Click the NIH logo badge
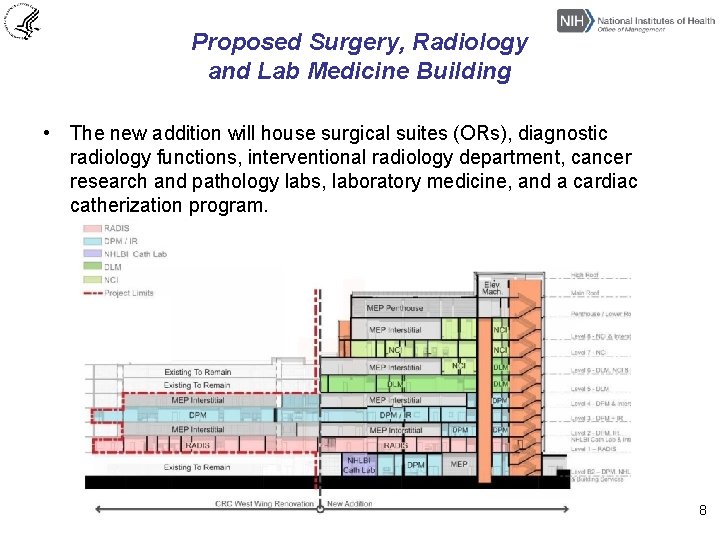This screenshot has height=540, width=720. coord(575,21)
